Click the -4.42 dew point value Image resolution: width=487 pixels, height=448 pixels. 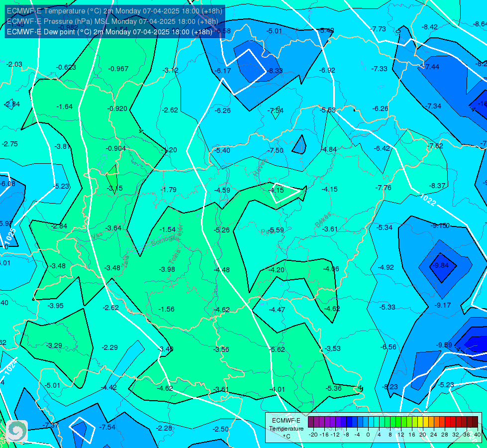109,387
